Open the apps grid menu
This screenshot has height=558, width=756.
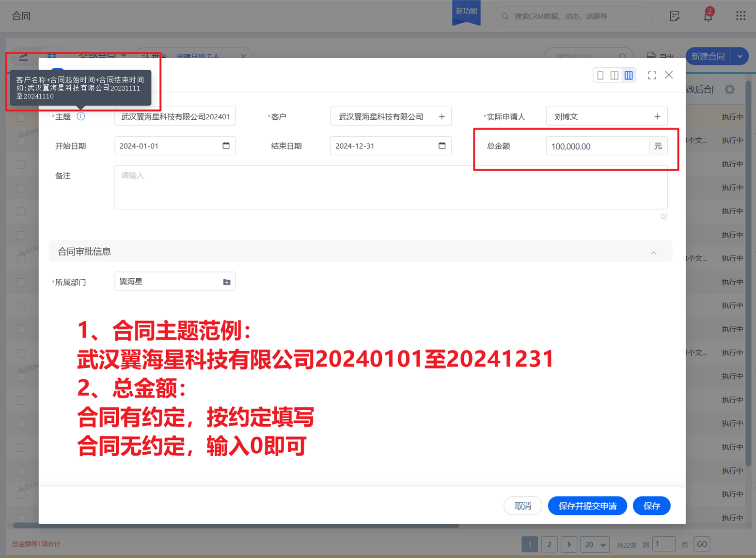point(740,16)
